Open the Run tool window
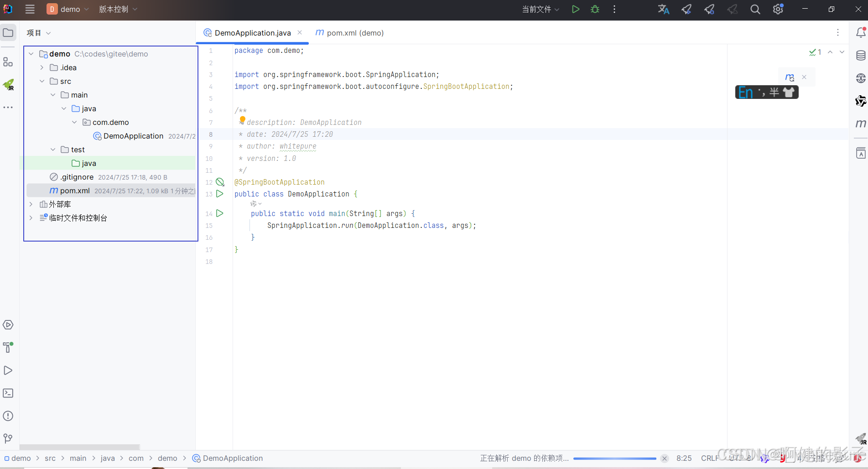This screenshot has width=868, height=469. click(x=8, y=371)
